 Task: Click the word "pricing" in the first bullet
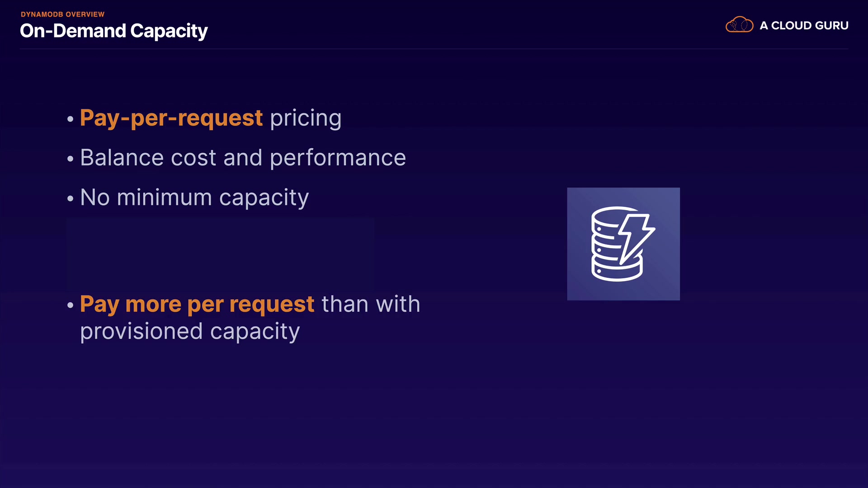(306, 118)
